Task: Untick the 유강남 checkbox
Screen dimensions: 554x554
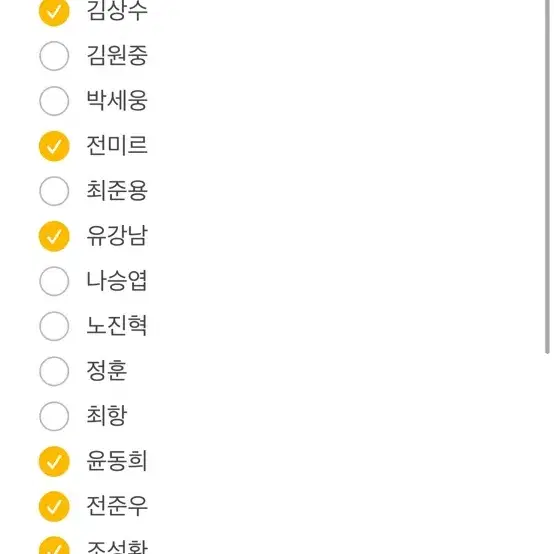Action: [54, 236]
